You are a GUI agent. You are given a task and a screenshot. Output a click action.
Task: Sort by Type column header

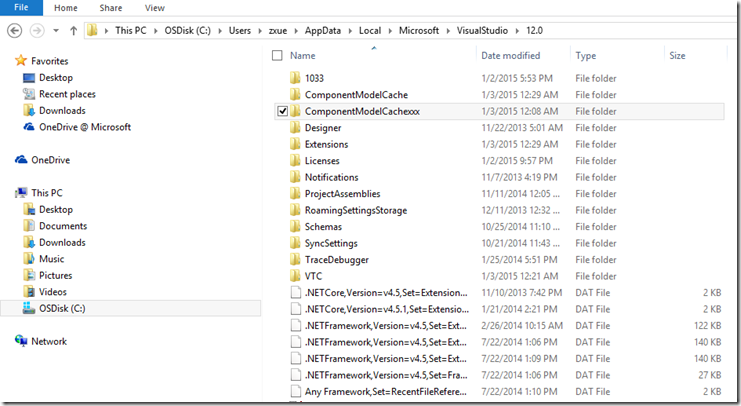pyautogui.click(x=586, y=55)
